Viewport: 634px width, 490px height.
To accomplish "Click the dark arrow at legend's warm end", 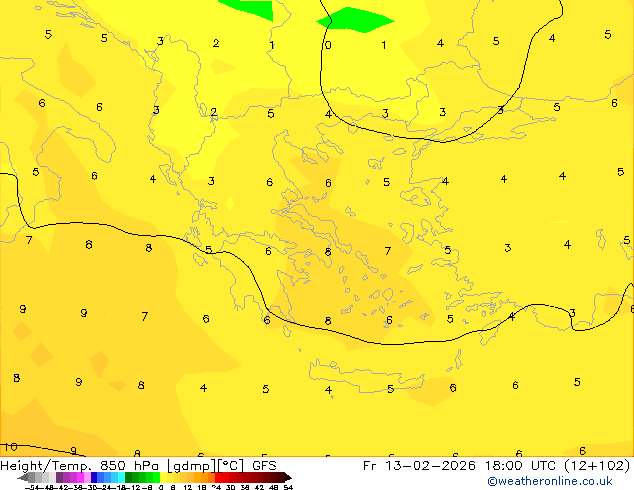I will pyautogui.click(x=288, y=478).
